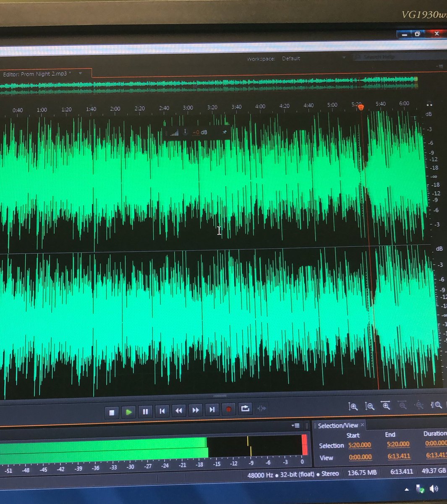Click the Zoom Out Full magnifier icon
The height and width of the screenshot is (504, 447).
(418, 405)
